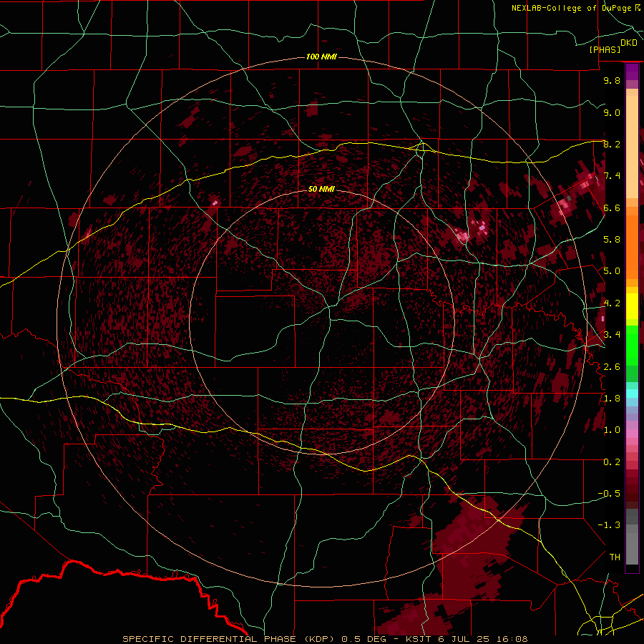Click the -1.3 value on the color scale
644x644 pixels.
[x=609, y=525]
